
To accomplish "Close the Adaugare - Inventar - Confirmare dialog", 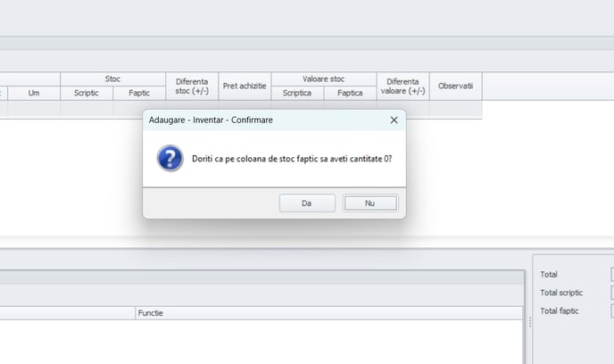I will pos(394,119).
